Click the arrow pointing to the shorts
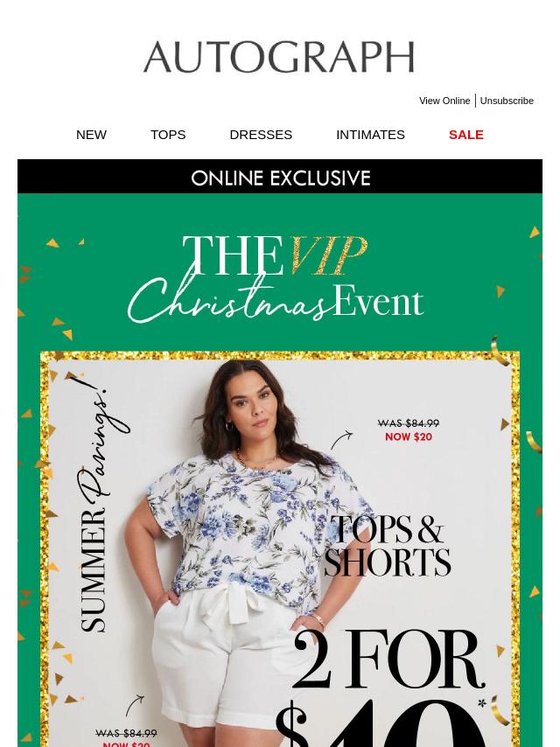Screen dimensions: 560x747 click(135, 706)
